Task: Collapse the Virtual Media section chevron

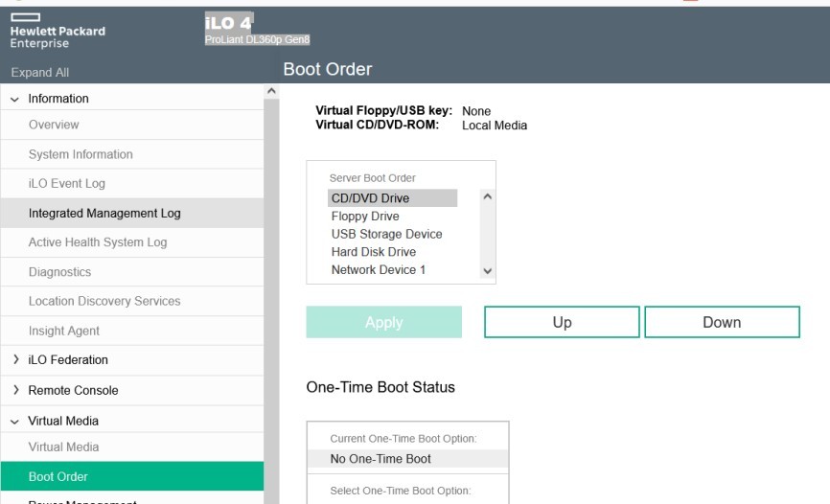Action: (x=15, y=421)
